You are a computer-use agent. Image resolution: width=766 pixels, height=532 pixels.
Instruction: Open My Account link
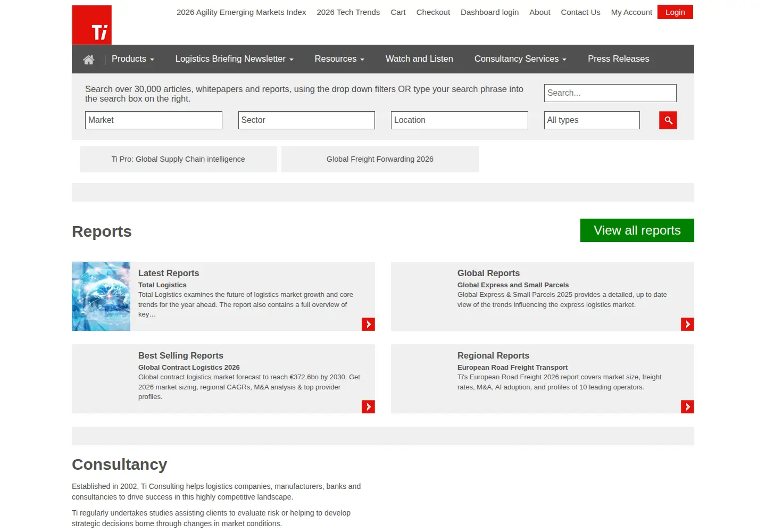[x=631, y=12]
